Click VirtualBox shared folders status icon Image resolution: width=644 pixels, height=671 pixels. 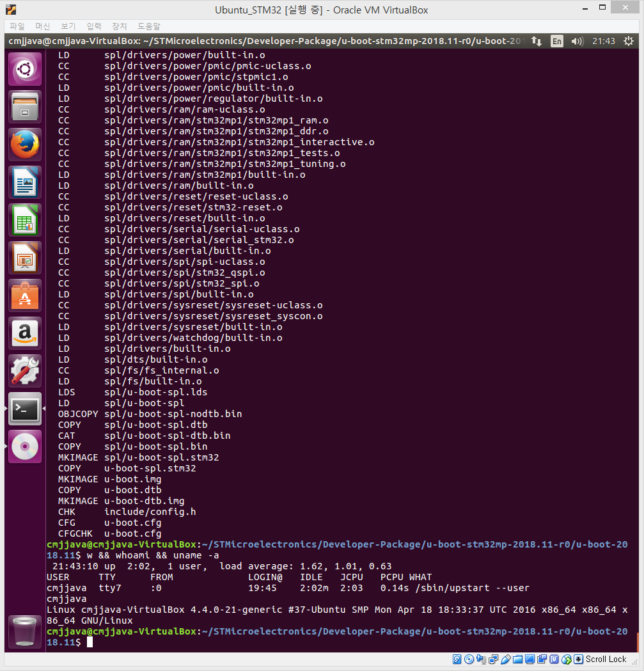click(x=518, y=659)
